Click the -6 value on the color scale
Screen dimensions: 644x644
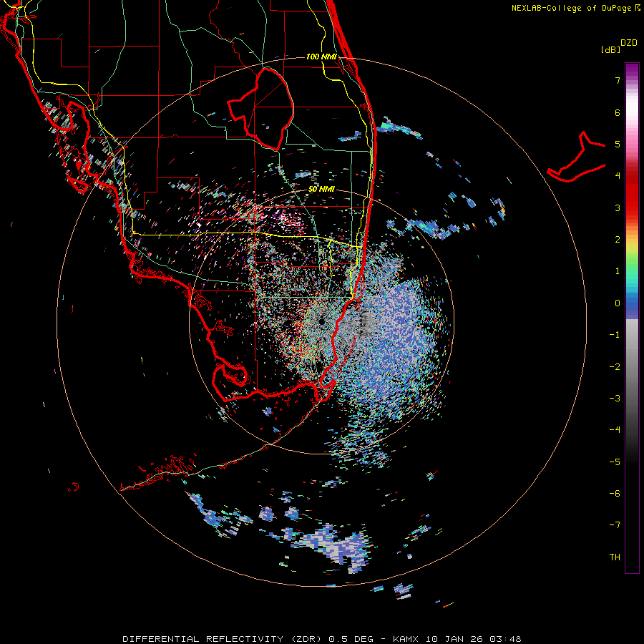click(x=615, y=494)
